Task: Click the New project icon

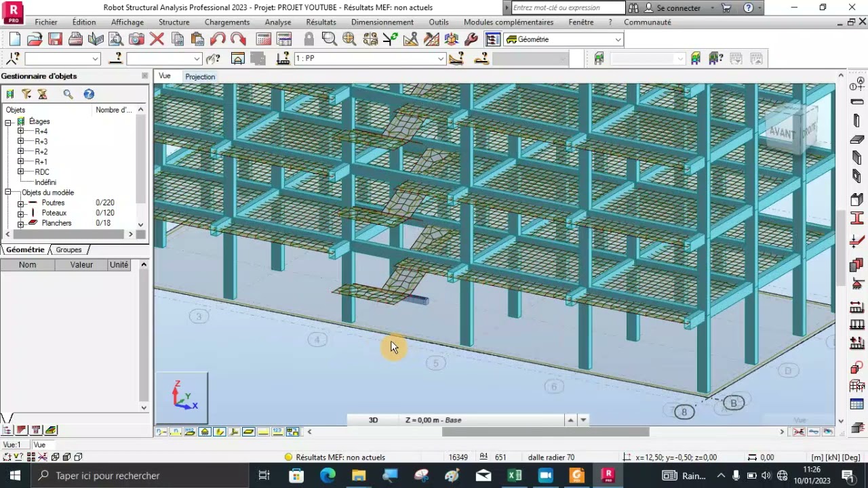Action: (x=15, y=39)
